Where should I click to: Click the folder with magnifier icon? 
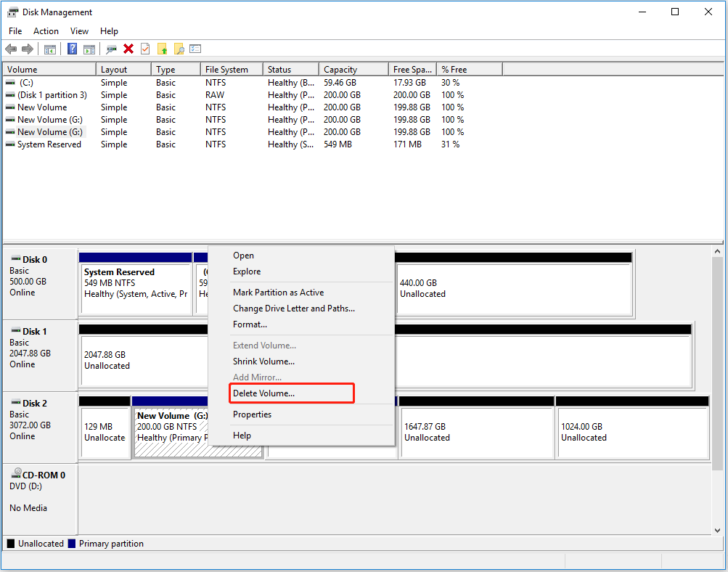(179, 49)
